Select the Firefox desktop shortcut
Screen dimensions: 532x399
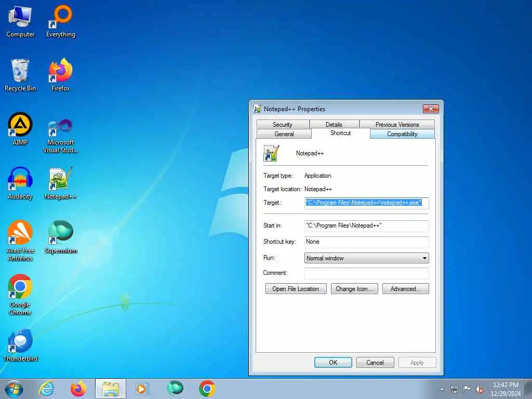click(60, 75)
